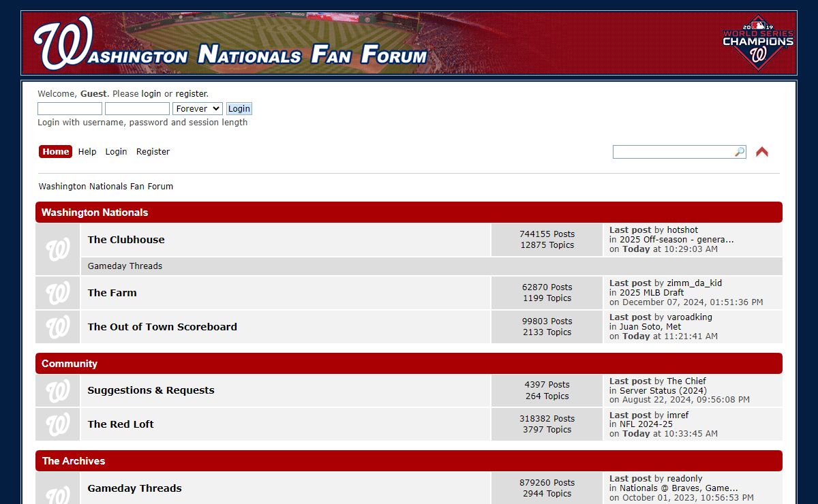Image resolution: width=818 pixels, height=504 pixels.
Task: Open The Archives category header
Action: [74, 461]
